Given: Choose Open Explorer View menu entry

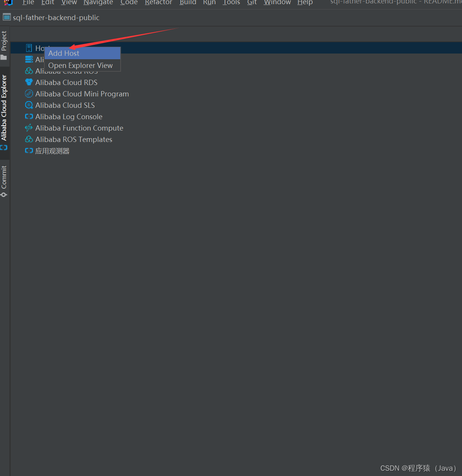Looking at the screenshot, I should click(82, 66).
